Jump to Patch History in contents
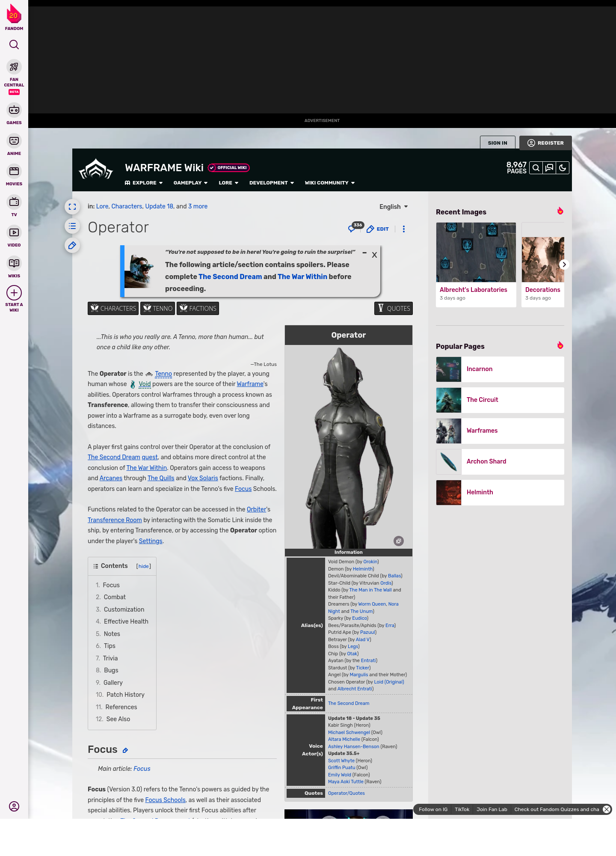 pyautogui.click(x=125, y=695)
